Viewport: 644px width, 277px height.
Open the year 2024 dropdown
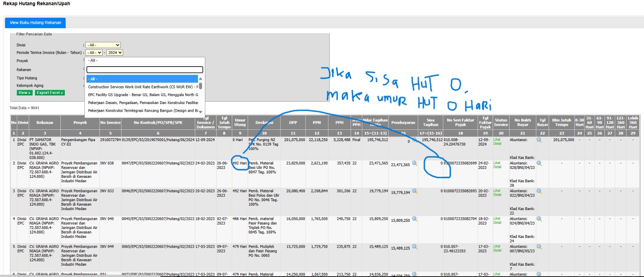point(114,53)
